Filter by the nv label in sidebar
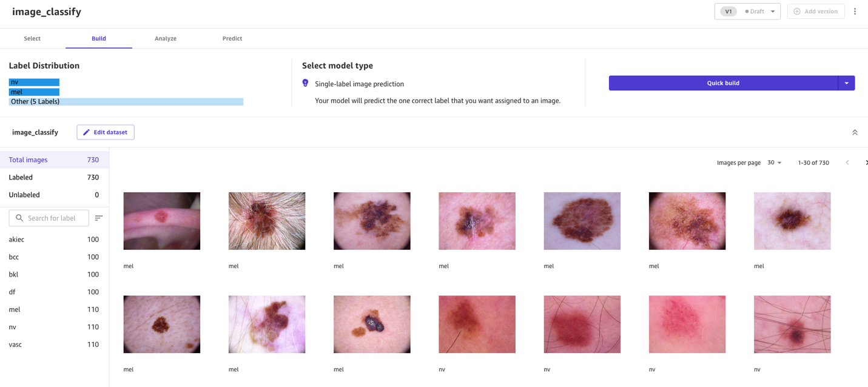The width and height of the screenshot is (868, 387). (x=54, y=327)
